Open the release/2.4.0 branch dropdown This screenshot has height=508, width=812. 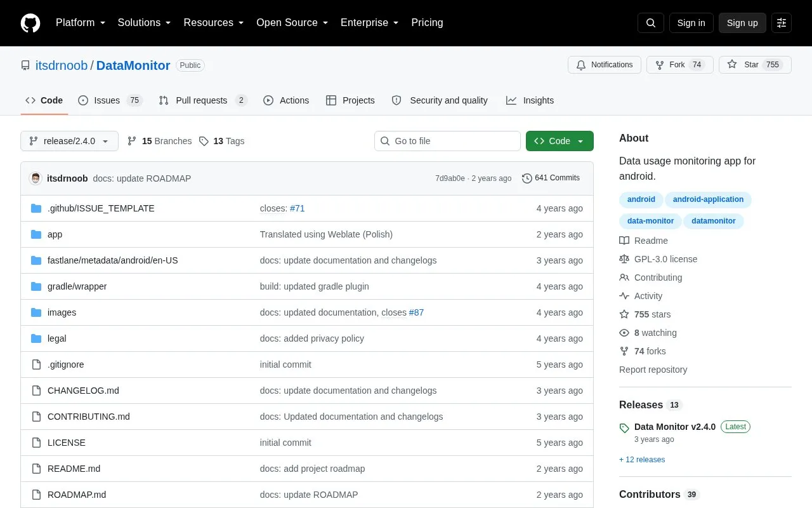[70, 141]
